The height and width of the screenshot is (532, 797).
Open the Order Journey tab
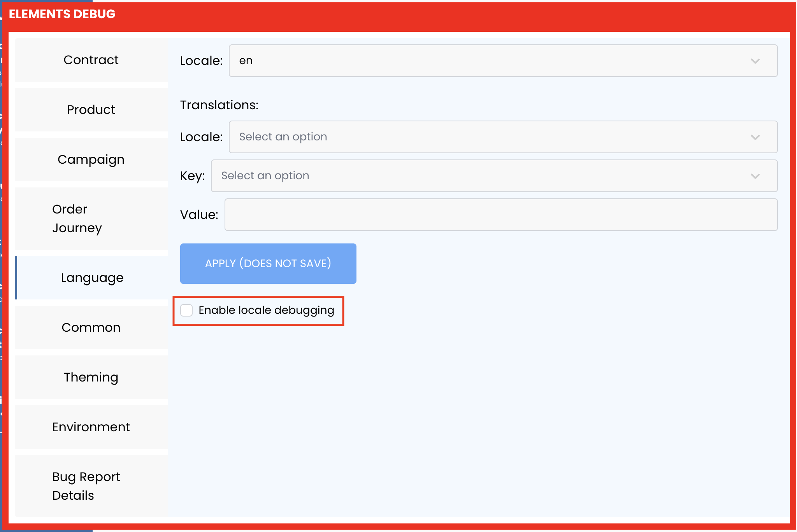(91, 219)
